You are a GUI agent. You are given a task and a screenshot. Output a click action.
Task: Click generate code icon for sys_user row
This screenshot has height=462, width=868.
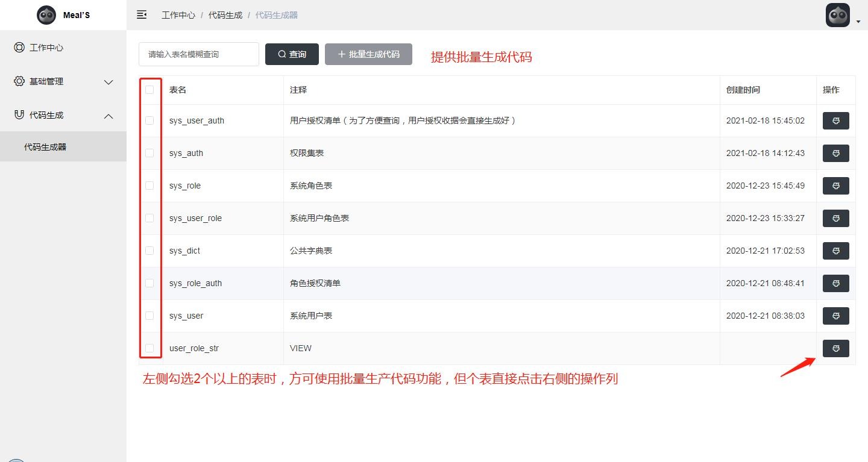(835, 316)
